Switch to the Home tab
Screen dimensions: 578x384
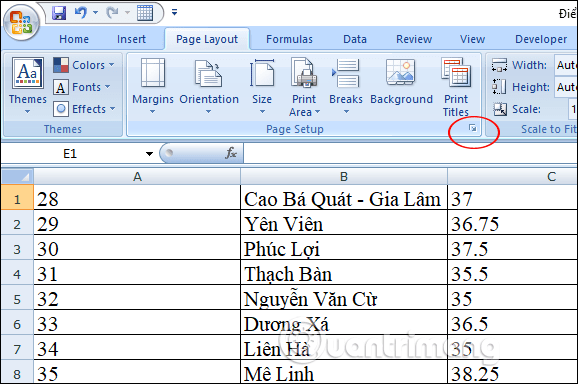click(74, 39)
